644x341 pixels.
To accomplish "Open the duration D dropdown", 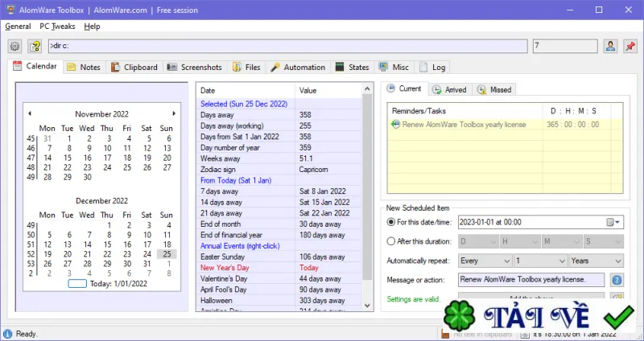I will [478, 242].
